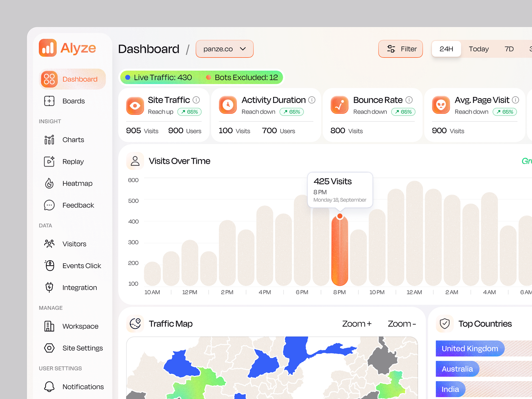Screen dimensions: 532x399
Task: Click the Site Traffic info icon
Action: 196,100
